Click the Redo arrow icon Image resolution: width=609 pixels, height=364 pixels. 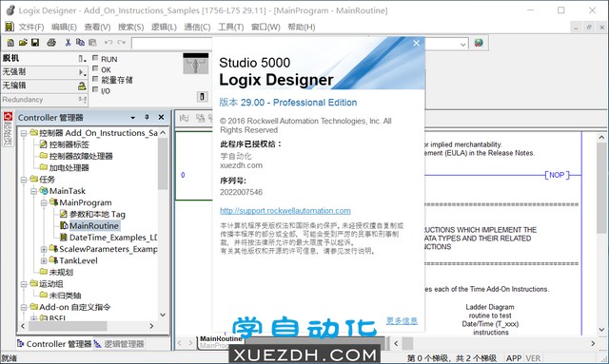tap(122, 43)
